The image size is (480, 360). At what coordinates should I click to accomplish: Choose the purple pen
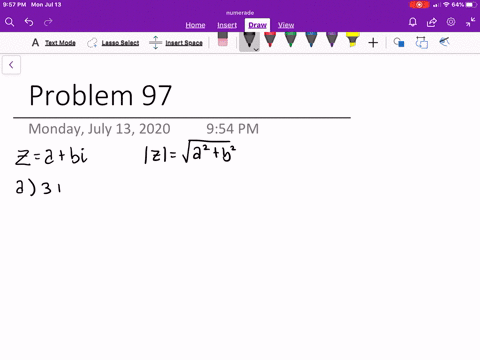[x=332, y=39]
